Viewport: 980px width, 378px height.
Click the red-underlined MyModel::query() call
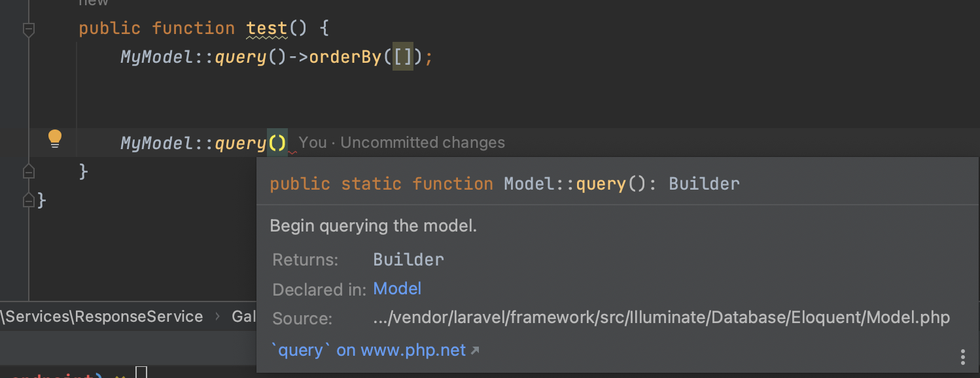point(203,143)
